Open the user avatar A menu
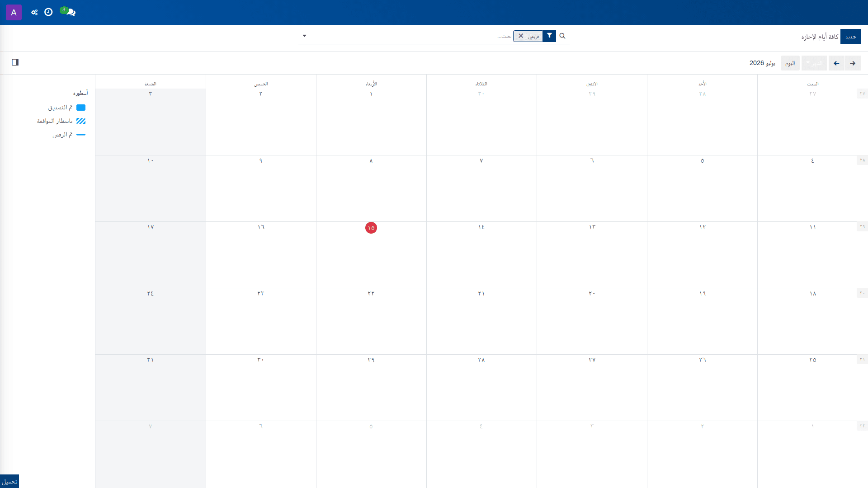Image resolution: width=868 pixels, height=488 pixels. (14, 12)
